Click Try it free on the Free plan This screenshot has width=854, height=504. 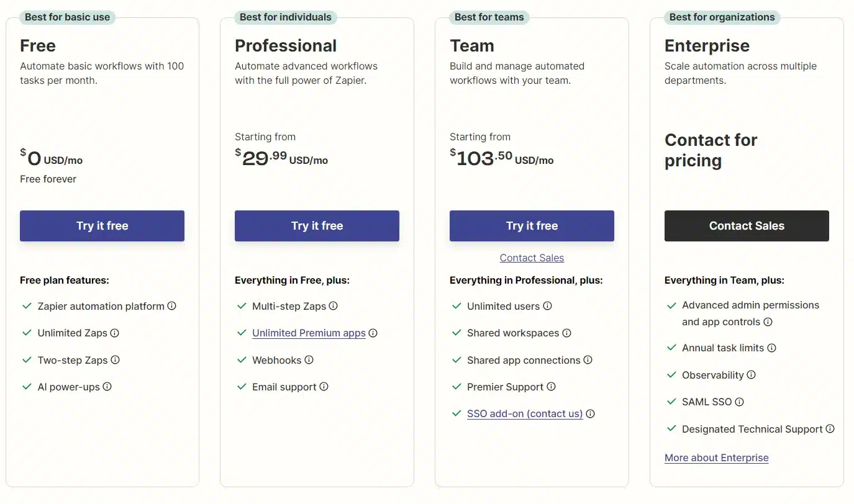(102, 225)
